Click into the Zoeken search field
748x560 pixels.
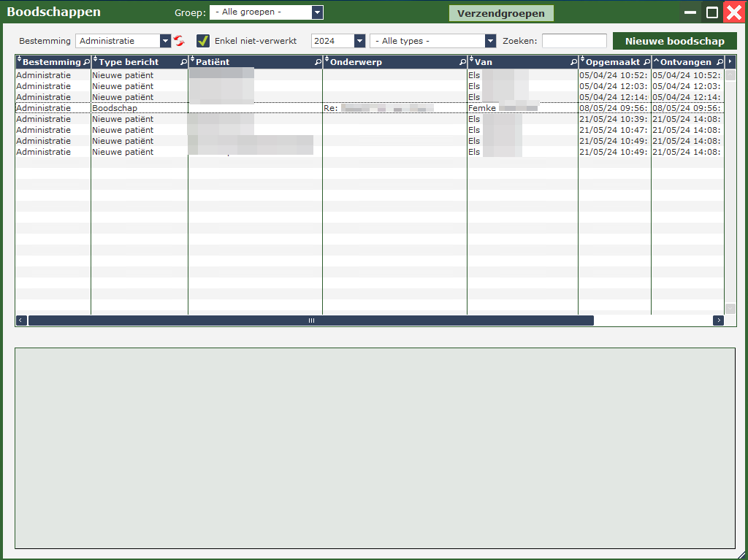(574, 41)
